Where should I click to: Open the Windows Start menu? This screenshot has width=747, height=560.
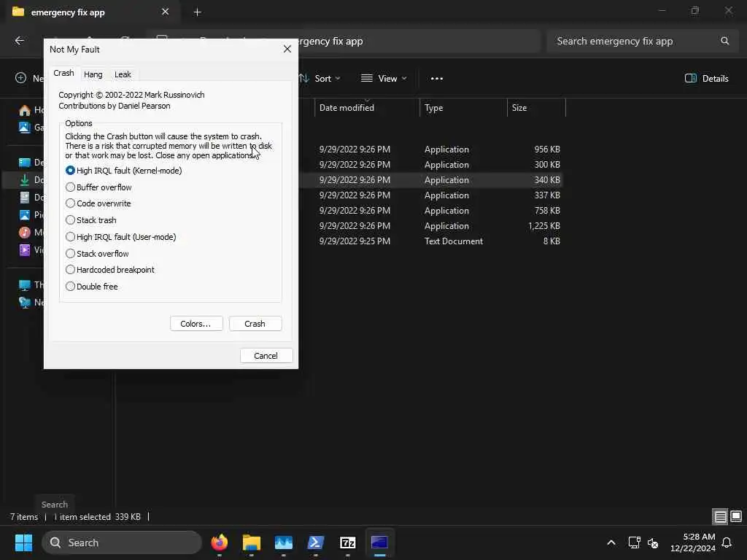[x=23, y=542]
